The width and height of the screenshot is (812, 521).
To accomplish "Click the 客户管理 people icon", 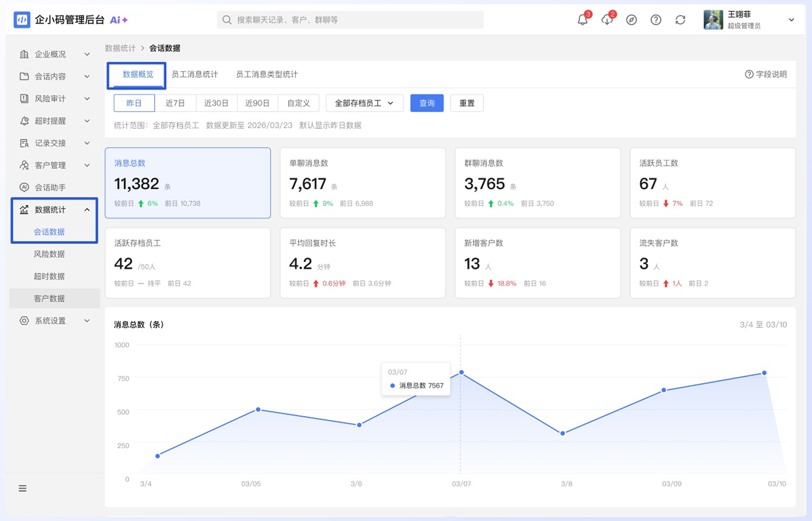I will 24,165.
